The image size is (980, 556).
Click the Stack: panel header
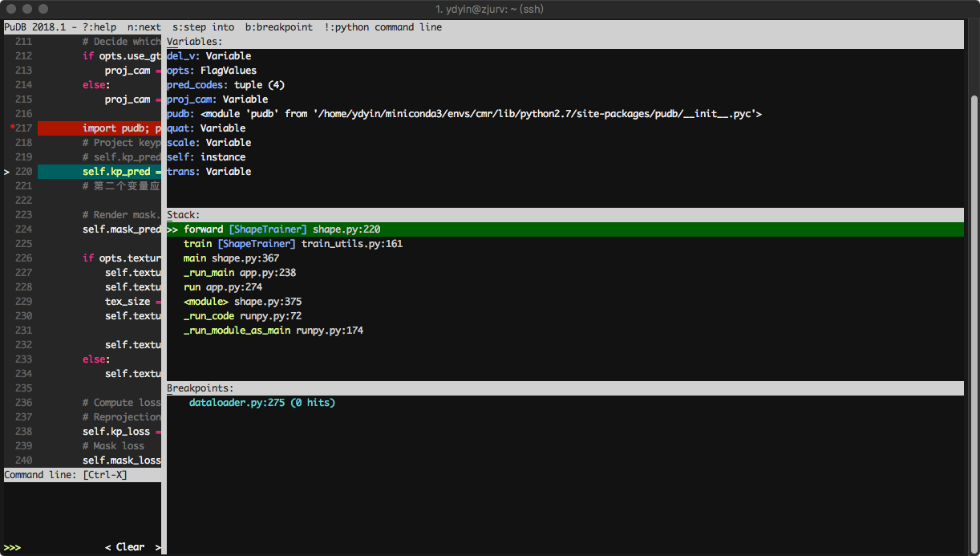(x=565, y=215)
